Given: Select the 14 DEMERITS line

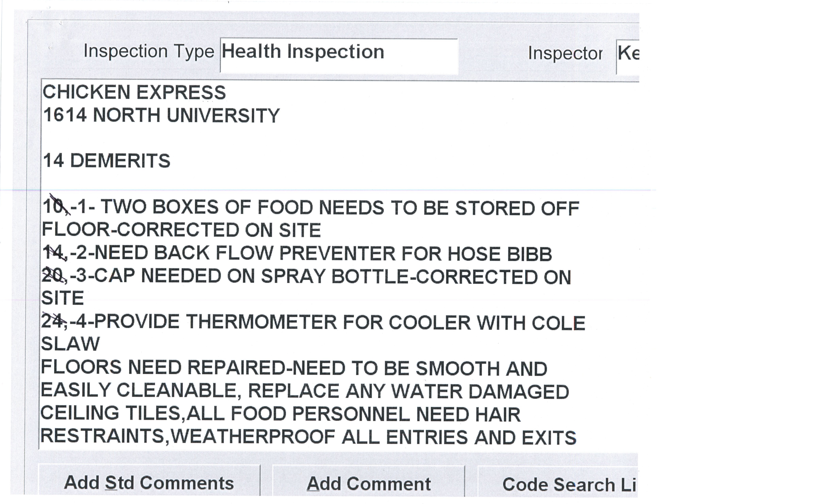Looking at the screenshot, I should (x=107, y=160).
